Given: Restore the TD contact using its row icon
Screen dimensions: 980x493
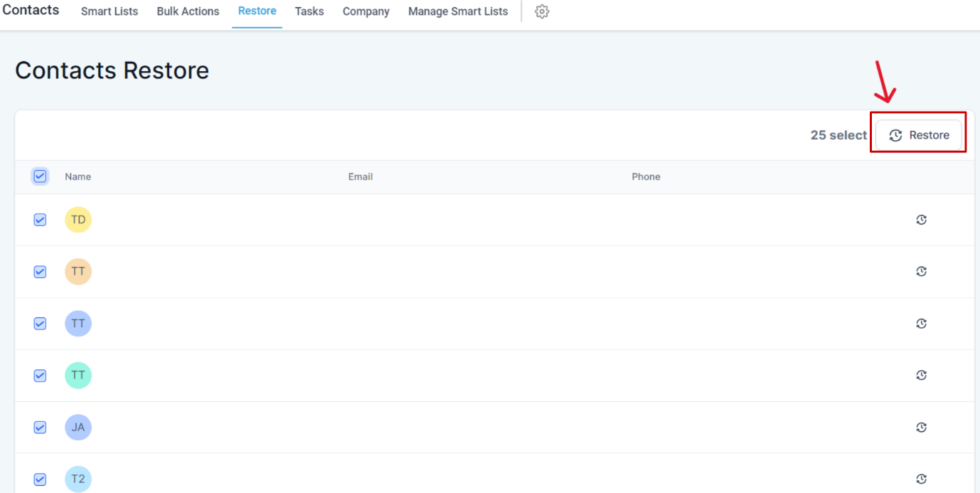Looking at the screenshot, I should 921,220.
